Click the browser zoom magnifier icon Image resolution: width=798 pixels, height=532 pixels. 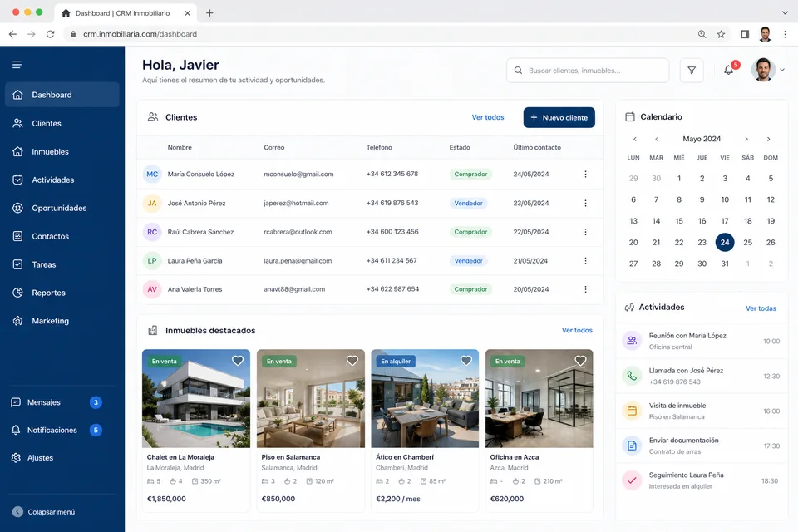[702, 34]
